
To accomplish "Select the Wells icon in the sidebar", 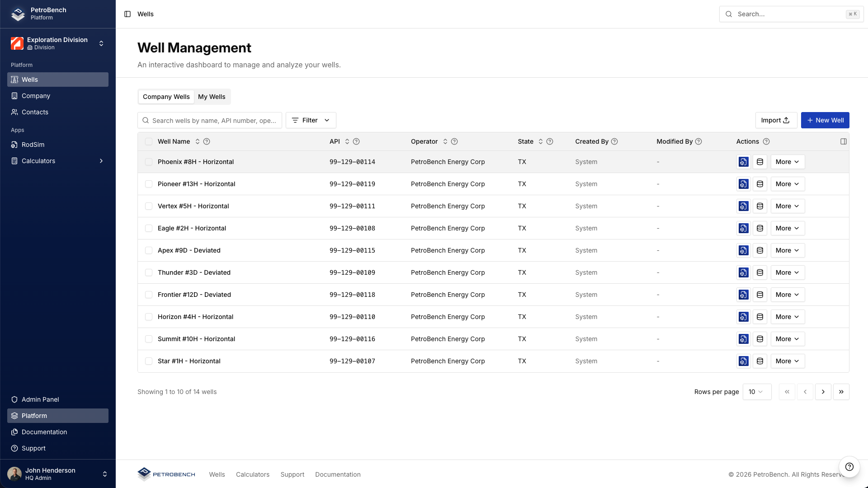I will 29,80.
